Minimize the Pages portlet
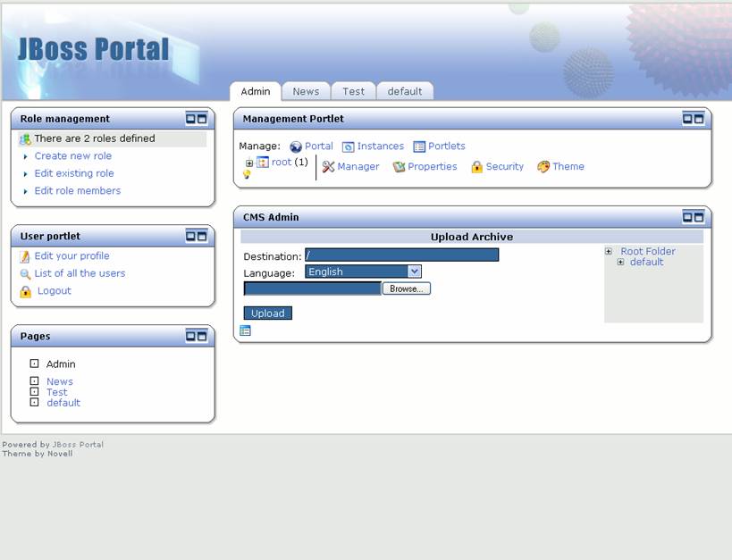 [x=190, y=336]
